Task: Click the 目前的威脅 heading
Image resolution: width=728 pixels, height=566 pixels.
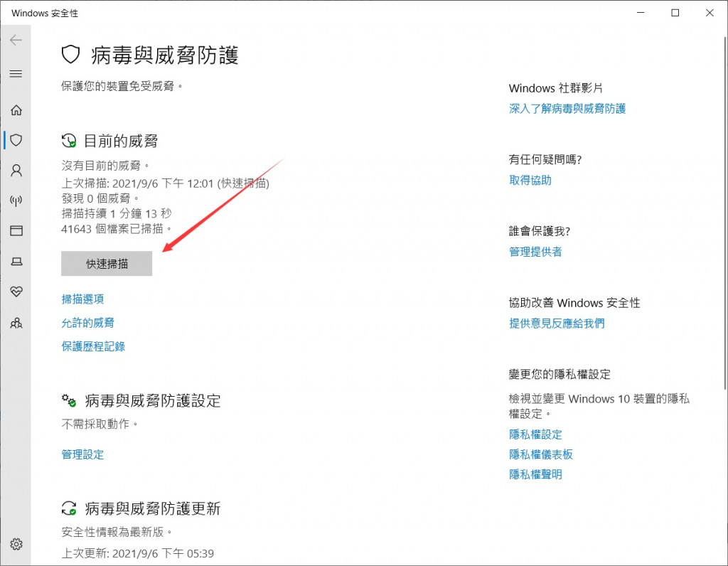Action: pyautogui.click(x=121, y=141)
